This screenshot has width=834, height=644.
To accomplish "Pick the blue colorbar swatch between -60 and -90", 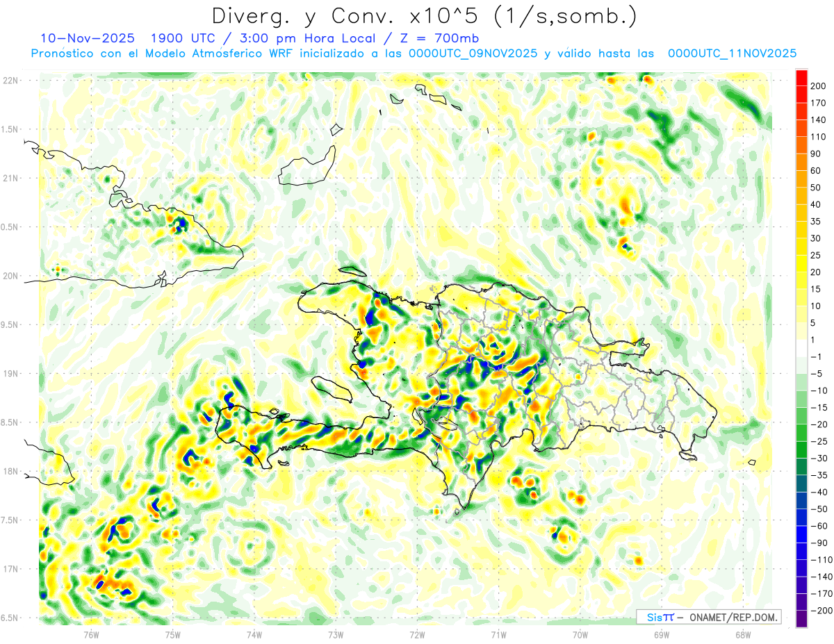I will coord(801,534).
